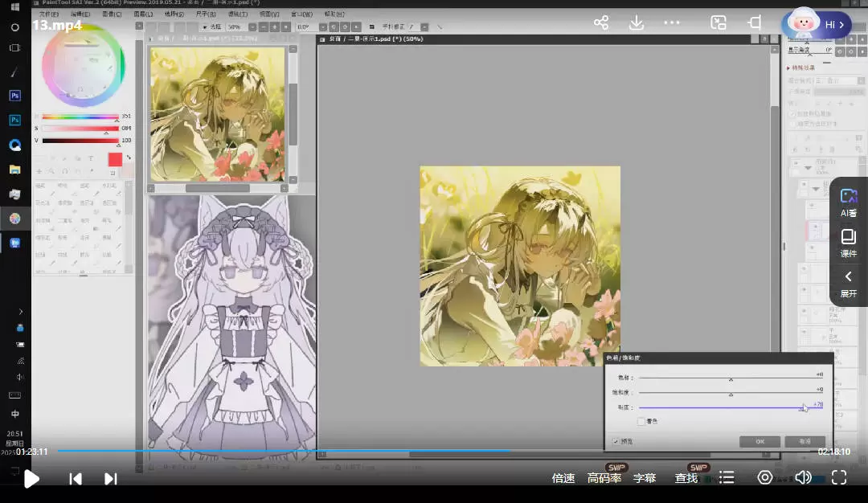This screenshot has height=503, width=868.
Task: Adjust the V value color slider
Action: pos(80,141)
